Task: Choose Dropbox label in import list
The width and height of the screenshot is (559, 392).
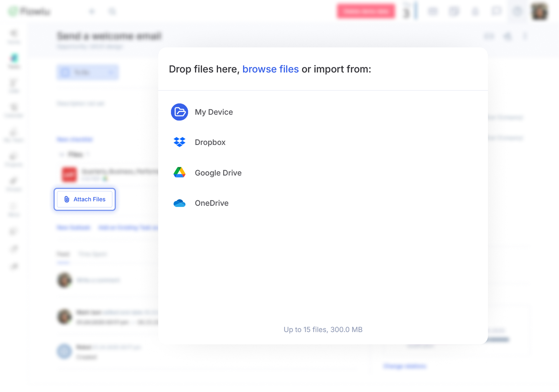Action: point(210,142)
